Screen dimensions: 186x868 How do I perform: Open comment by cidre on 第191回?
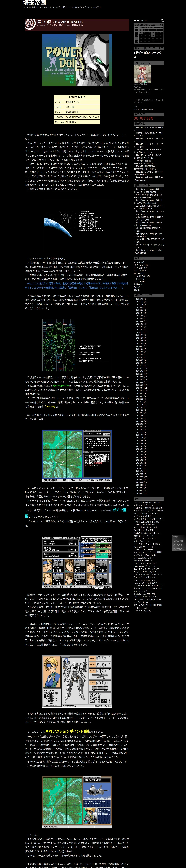pos(148,196)
